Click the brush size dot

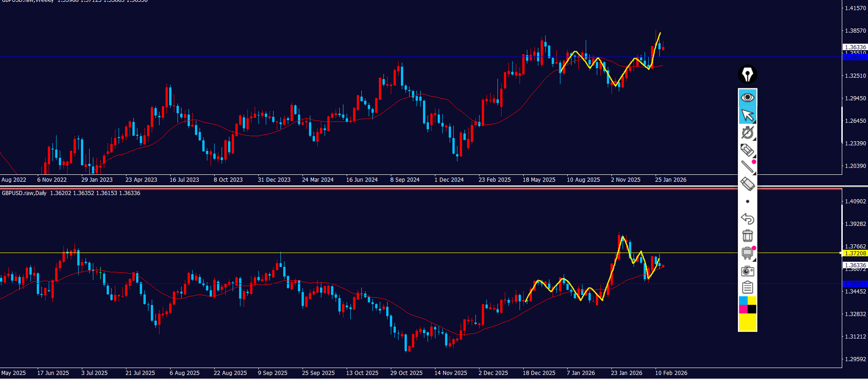click(747, 202)
